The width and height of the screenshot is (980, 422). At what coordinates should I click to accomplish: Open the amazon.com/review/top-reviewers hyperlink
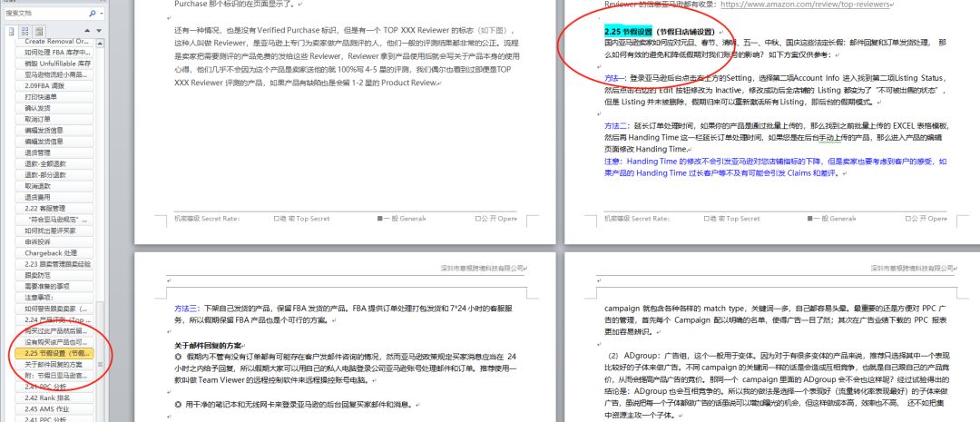[x=805, y=5]
